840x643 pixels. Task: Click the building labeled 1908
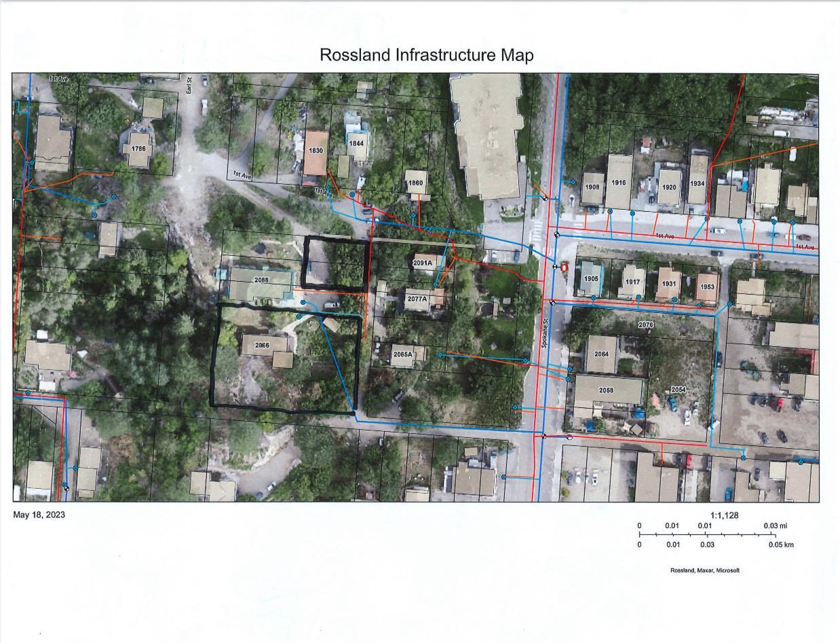592,187
